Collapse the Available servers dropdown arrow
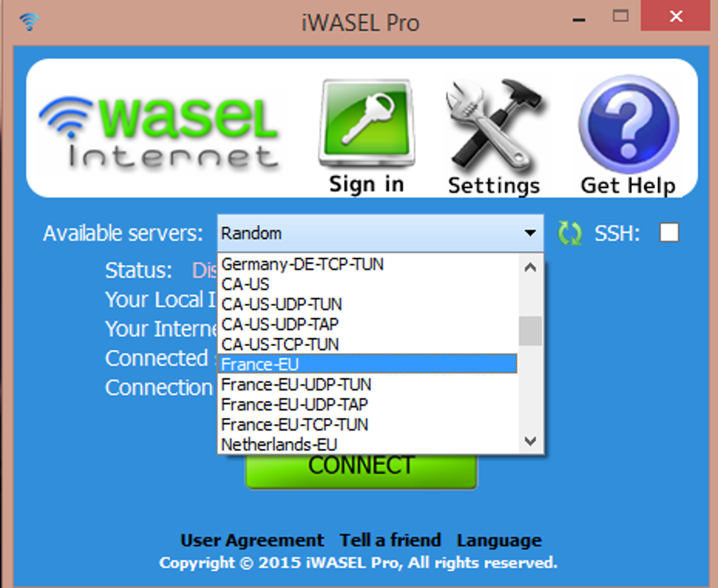Screen dimensions: 718x588 530,233
